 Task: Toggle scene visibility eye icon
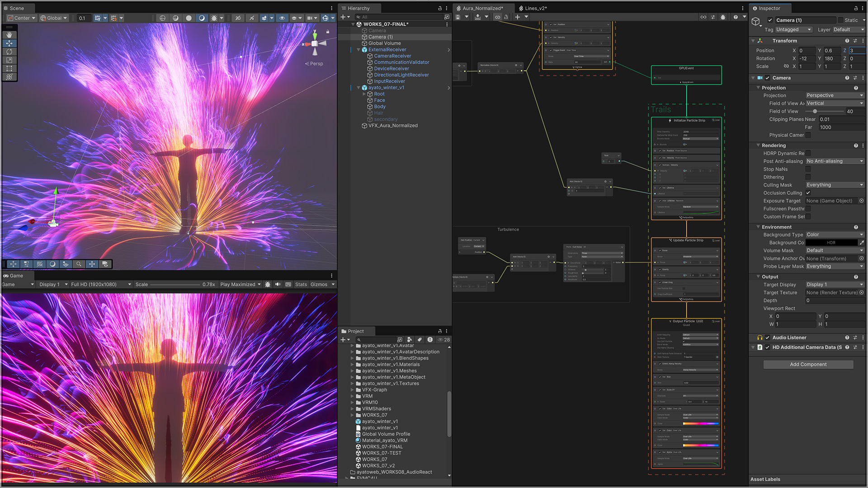282,18
